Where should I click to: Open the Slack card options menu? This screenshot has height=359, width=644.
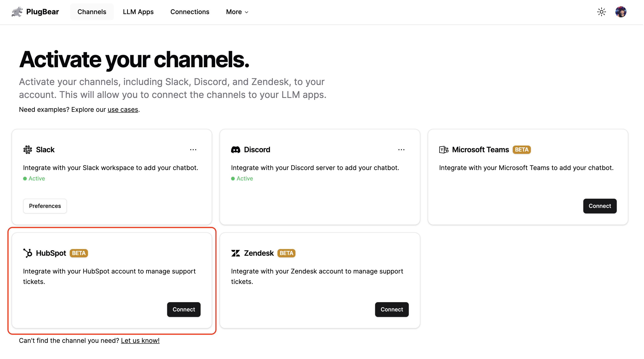click(x=193, y=149)
